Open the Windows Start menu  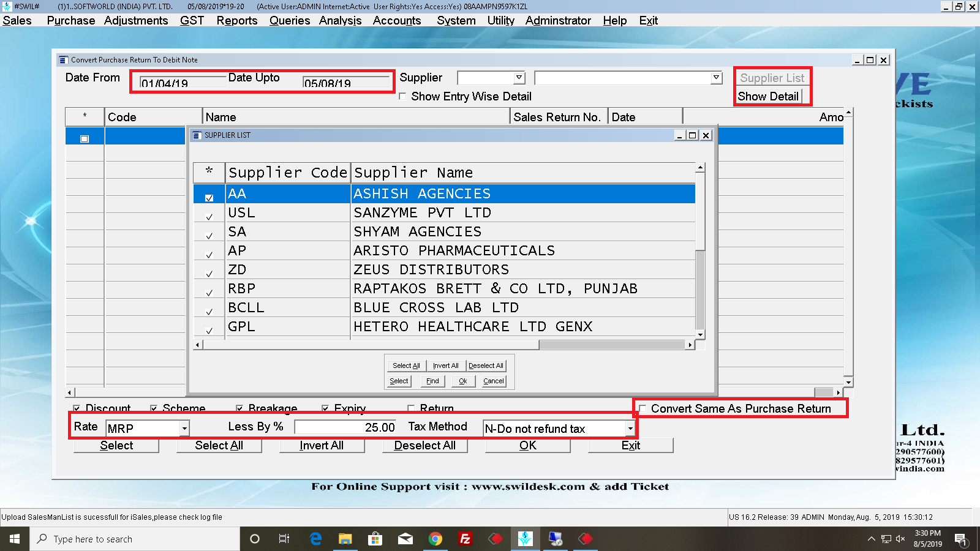15,539
